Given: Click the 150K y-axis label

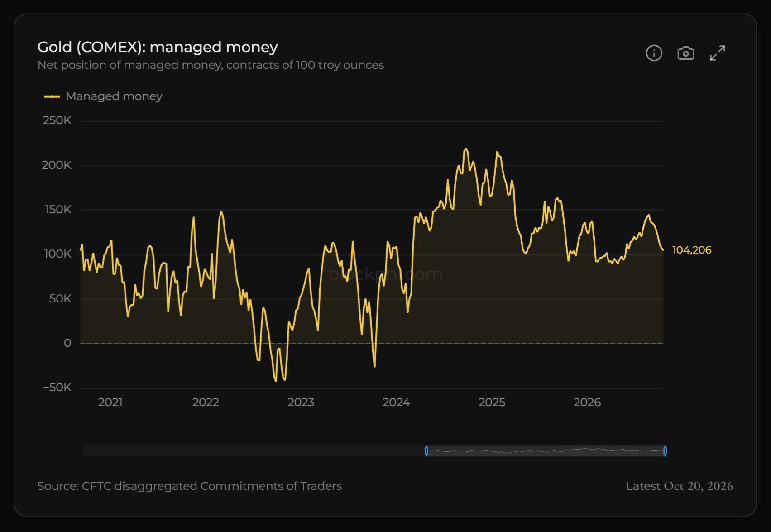Looking at the screenshot, I should point(58,210).
